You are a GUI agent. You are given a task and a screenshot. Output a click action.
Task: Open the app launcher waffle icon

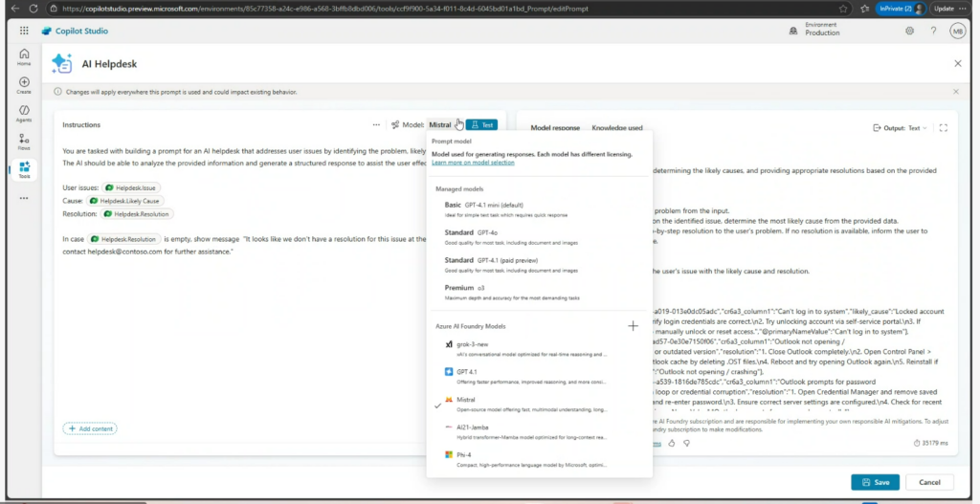24,31
